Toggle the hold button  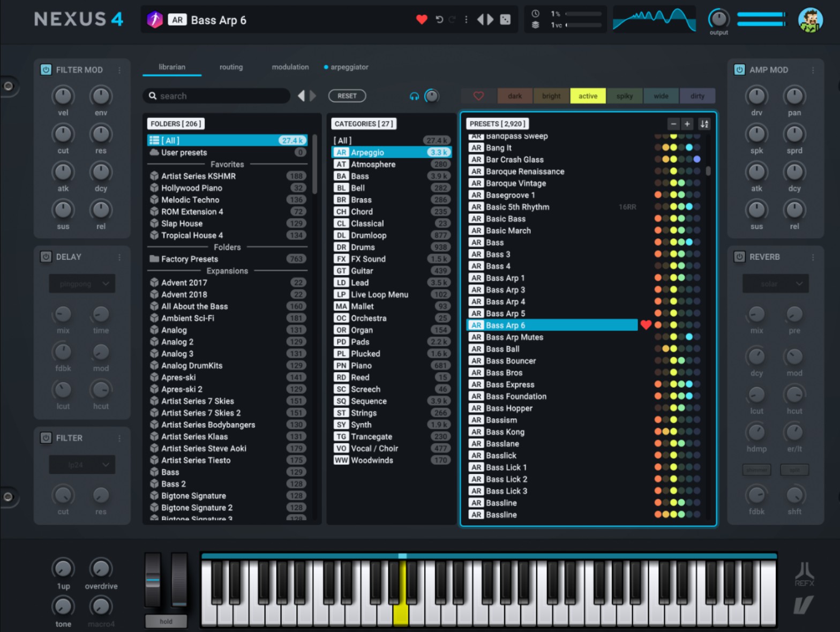coord(166,621)
